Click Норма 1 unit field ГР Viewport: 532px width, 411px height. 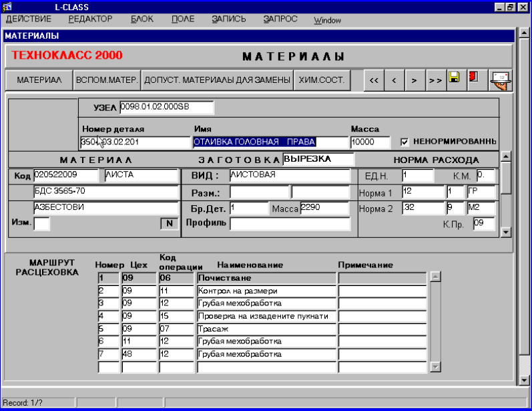click(481, 192)
